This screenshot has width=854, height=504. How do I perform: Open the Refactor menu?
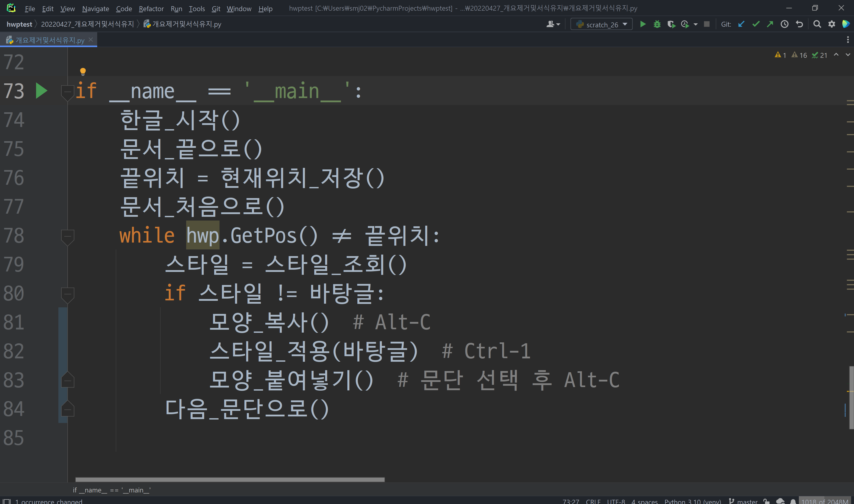(x=151, y=8)
